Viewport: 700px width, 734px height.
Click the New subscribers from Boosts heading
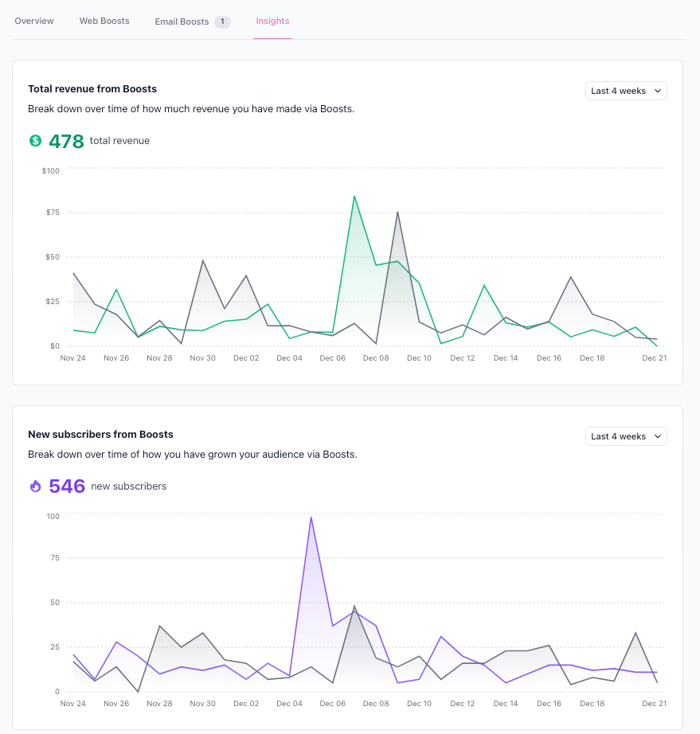pyautogui.click(x=100, y=435)
